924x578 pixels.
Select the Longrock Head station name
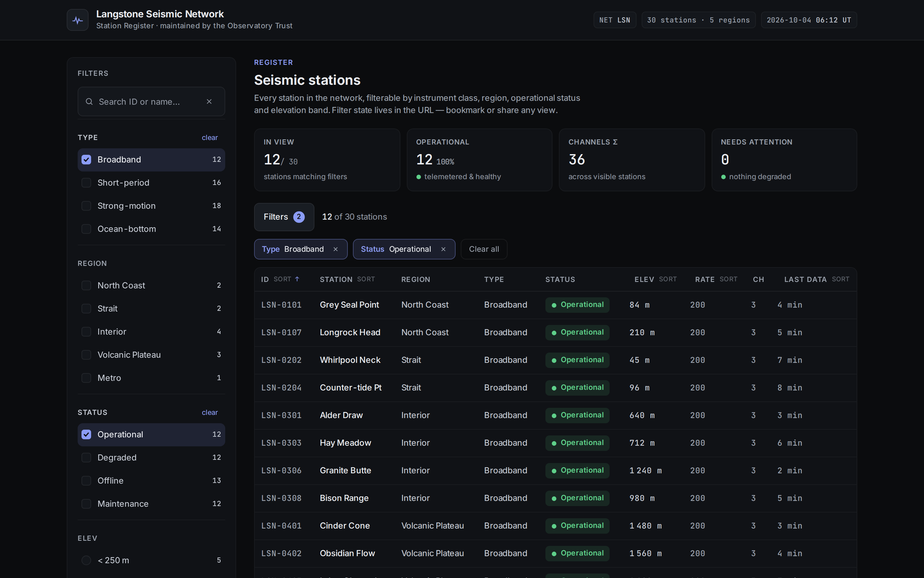(x=350, y=333)
